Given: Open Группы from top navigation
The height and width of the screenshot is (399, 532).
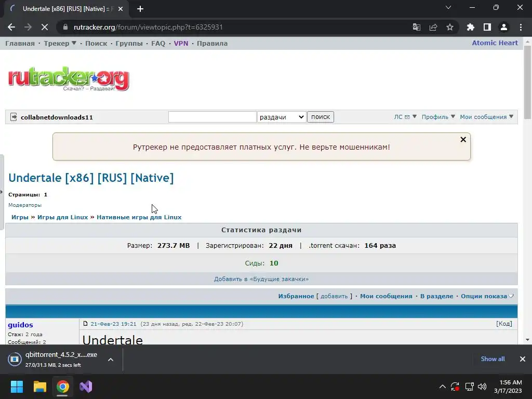Looking at the screenshot, I should (129, 44).
